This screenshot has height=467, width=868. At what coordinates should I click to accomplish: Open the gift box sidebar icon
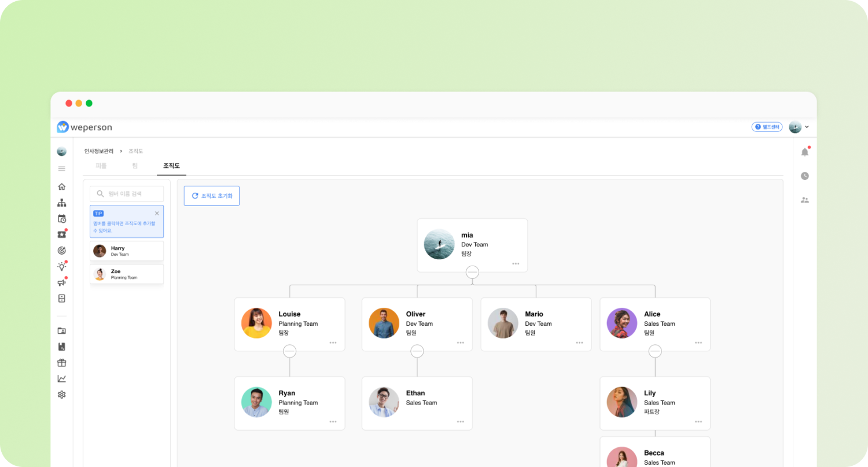[x=62, y=363]
